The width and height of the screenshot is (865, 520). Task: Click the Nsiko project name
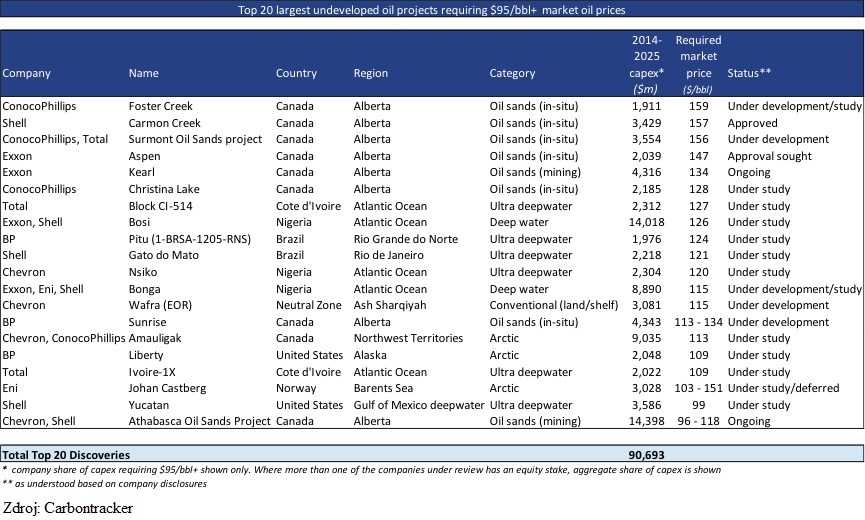tap(143, 272)
